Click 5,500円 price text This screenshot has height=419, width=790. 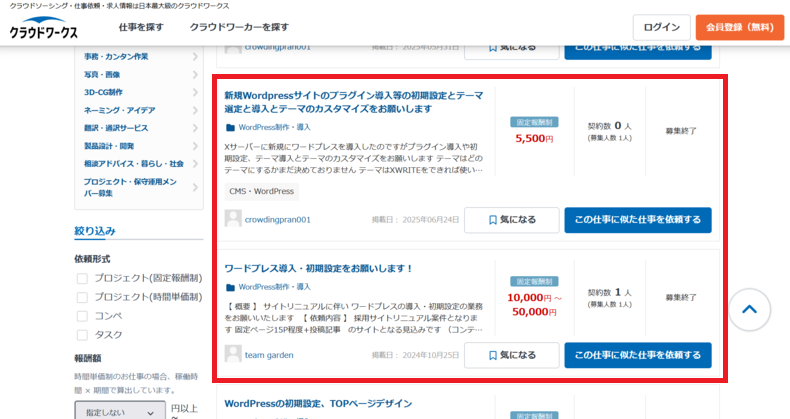[x=534, y=138]
